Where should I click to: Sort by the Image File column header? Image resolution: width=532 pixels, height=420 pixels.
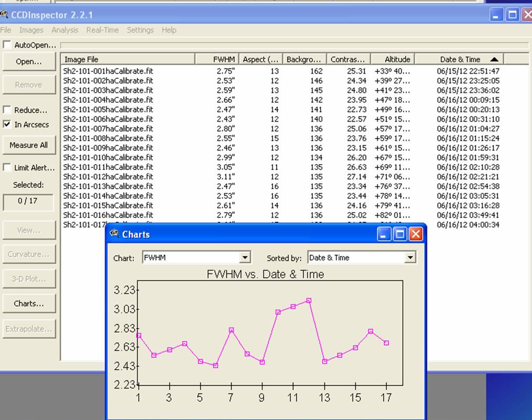pos(128,59)
